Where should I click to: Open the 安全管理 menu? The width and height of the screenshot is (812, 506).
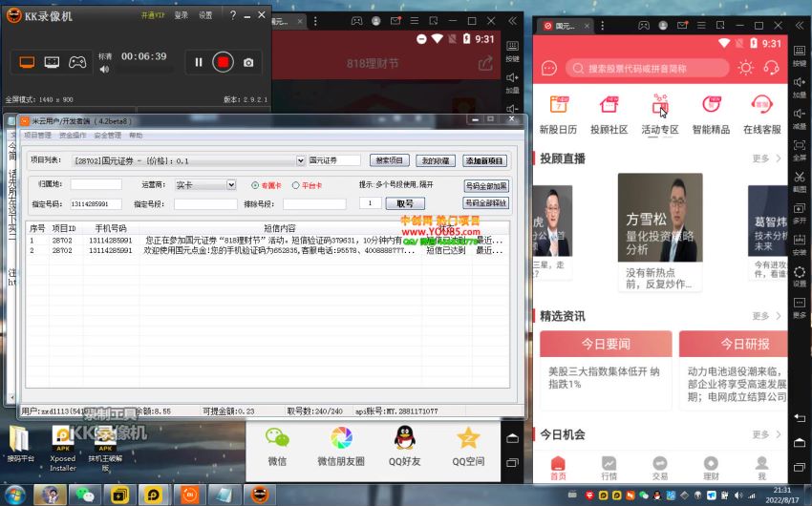(x=107, y=136)
